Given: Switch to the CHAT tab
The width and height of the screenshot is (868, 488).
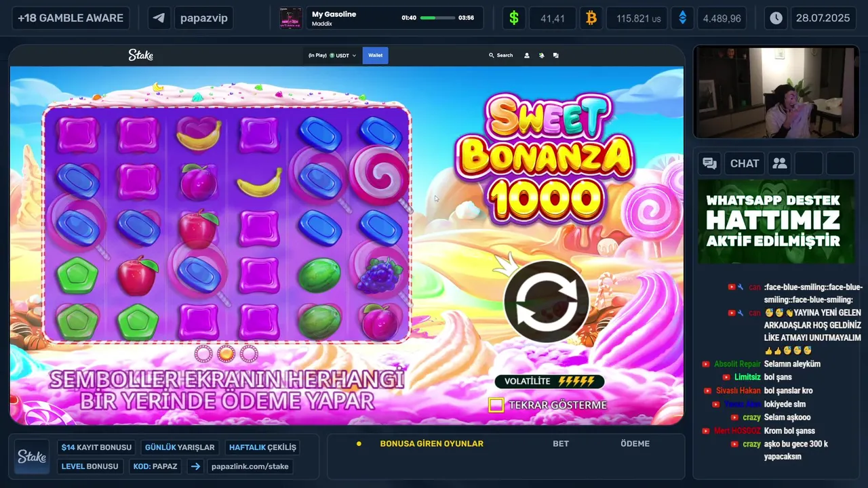Looking at the screenshot, I should click(x=745, y=163).
